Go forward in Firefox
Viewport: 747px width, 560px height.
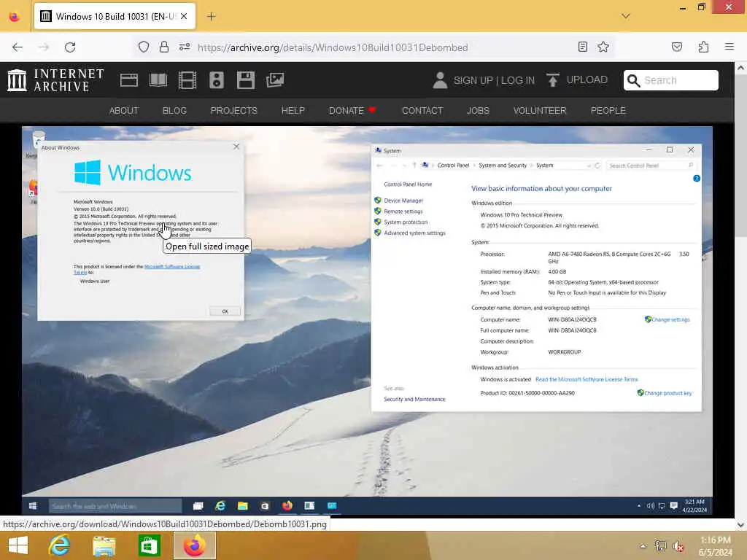coord(44,47)
